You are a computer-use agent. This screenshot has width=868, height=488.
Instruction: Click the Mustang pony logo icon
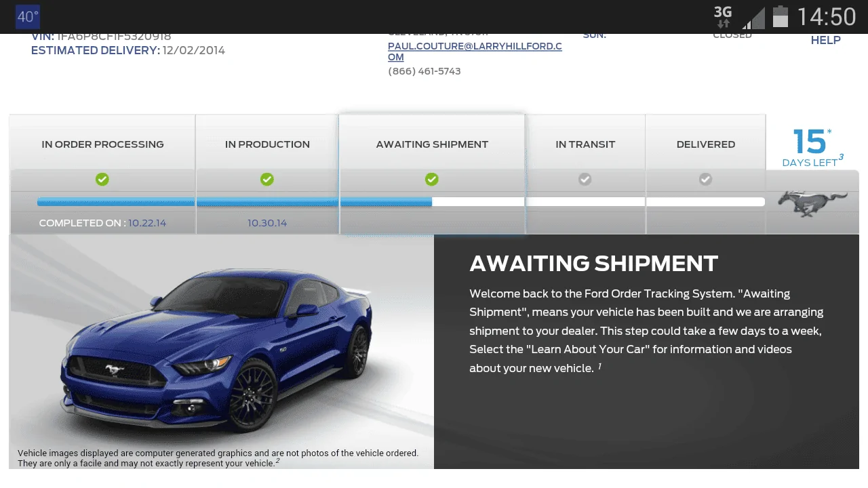tap(812, 203)
